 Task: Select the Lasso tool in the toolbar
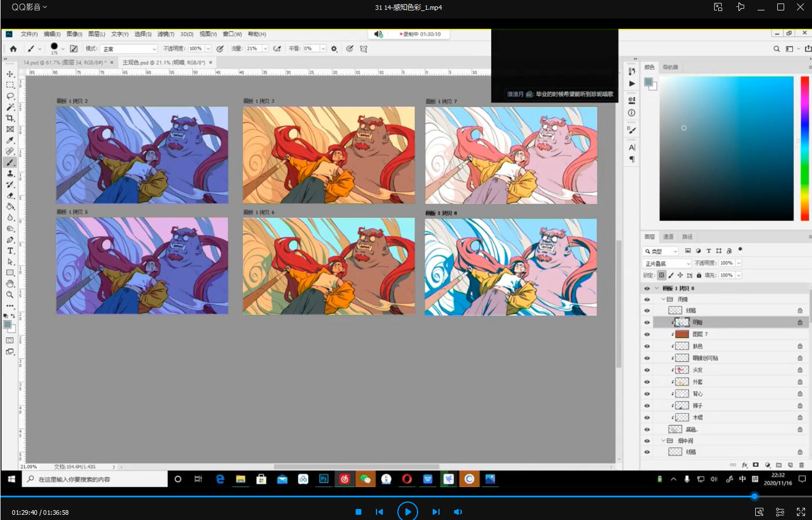(x=10, y=96)
